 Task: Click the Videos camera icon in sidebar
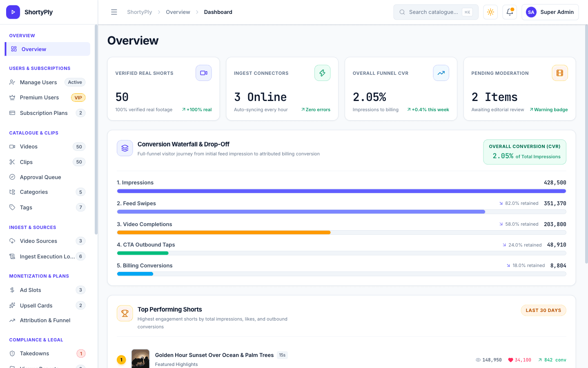[12, 146]
